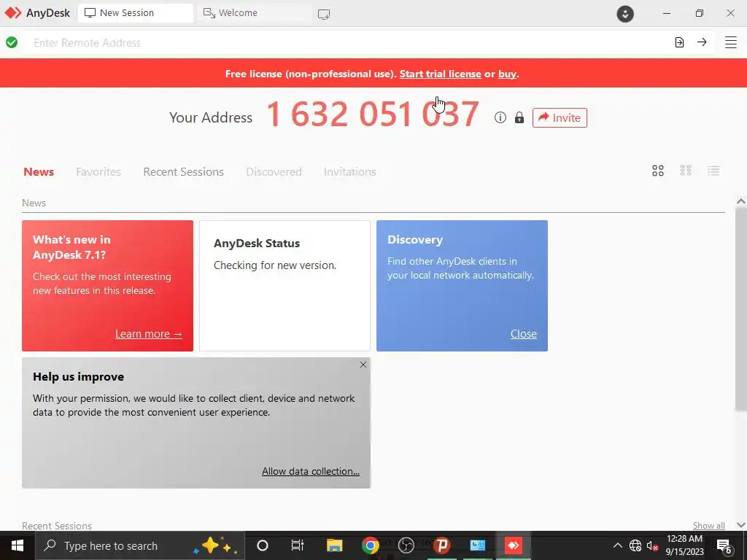Click the muted volume tray icon
Screen dimensions: 747x560
click(x=653, y=545)
